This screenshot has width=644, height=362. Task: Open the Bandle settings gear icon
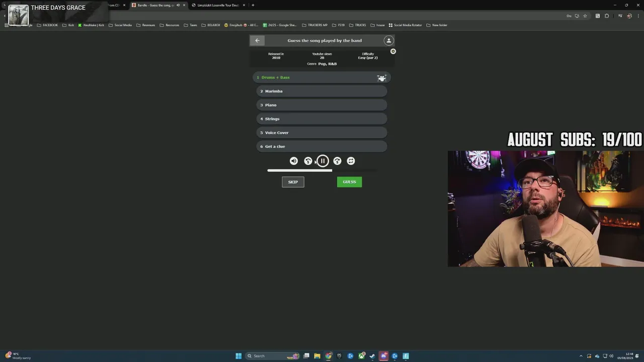tap(393, 51)
